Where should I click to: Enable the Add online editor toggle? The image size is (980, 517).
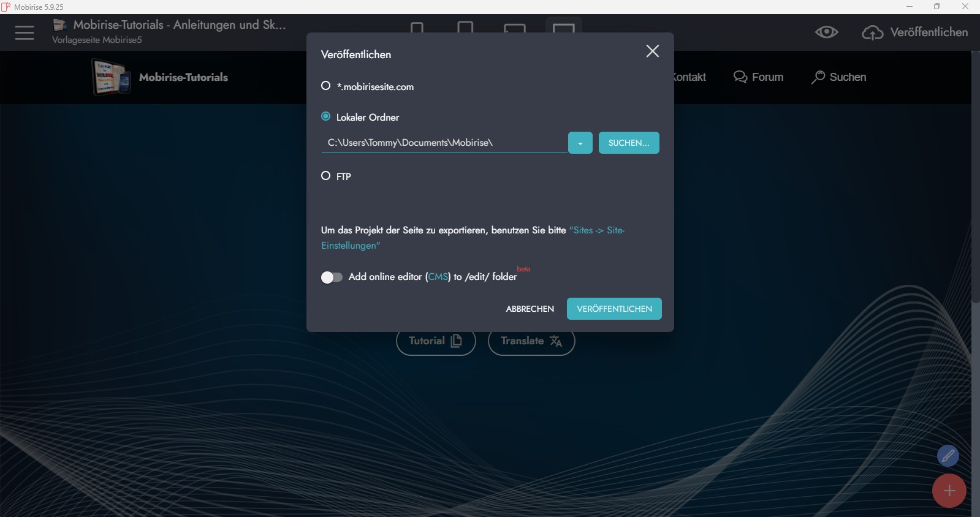click(332, 277)
